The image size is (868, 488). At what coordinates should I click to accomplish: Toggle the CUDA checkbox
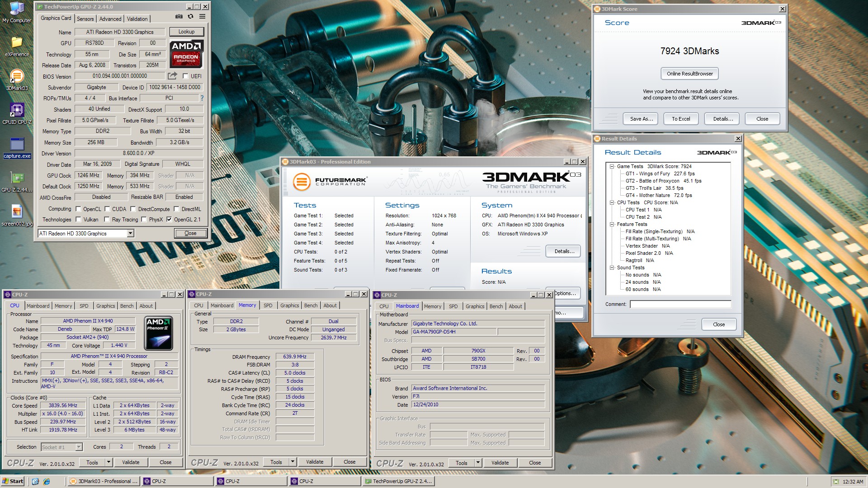[107, 209]
